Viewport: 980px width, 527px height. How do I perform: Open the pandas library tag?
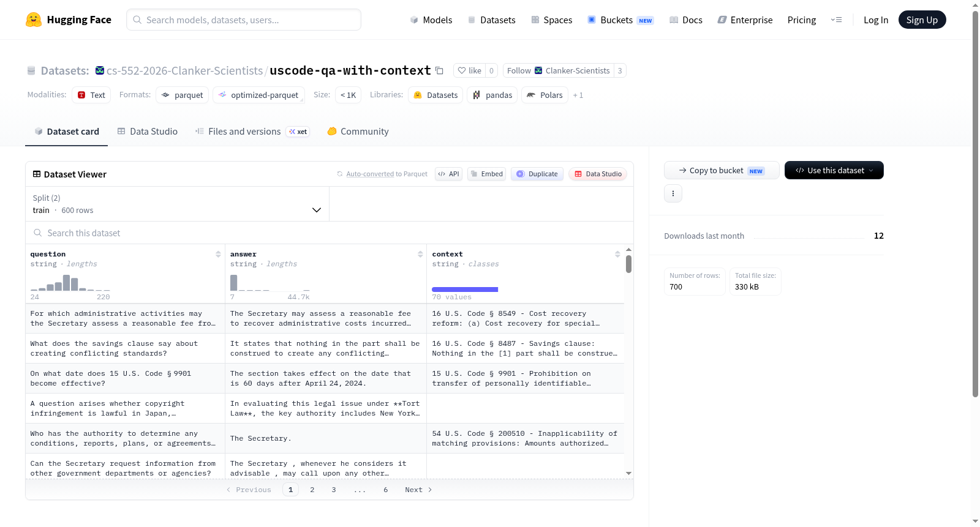[x=492, y=95]
